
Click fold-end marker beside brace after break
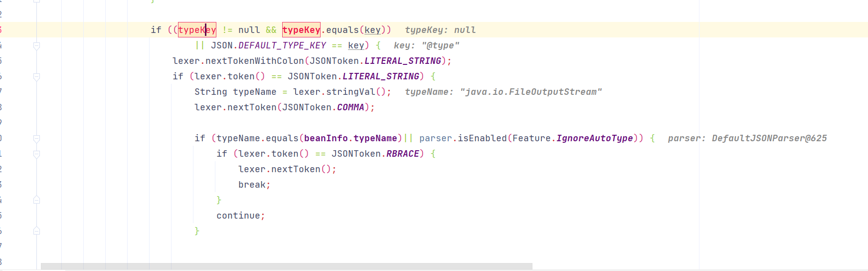(x=36, y=200)
